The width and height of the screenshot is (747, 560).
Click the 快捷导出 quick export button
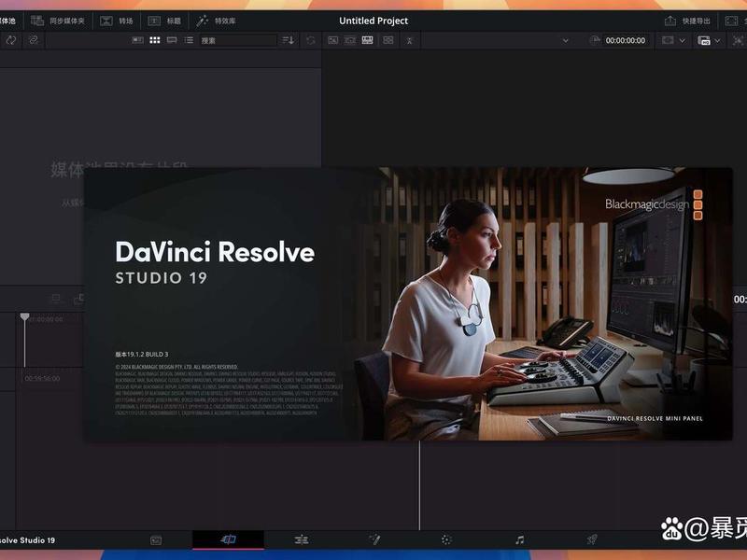point(687,21)
